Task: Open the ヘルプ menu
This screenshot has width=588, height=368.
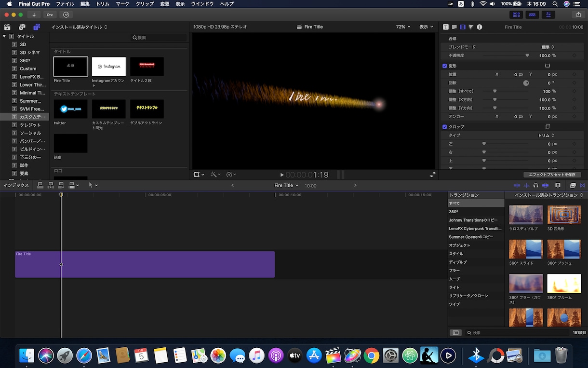Action: coord(227,4)
